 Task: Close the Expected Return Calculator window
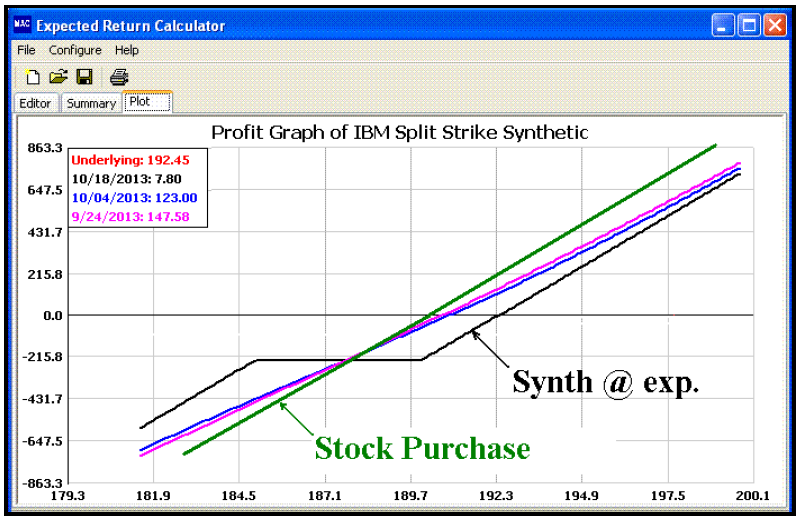coord(775,25)
